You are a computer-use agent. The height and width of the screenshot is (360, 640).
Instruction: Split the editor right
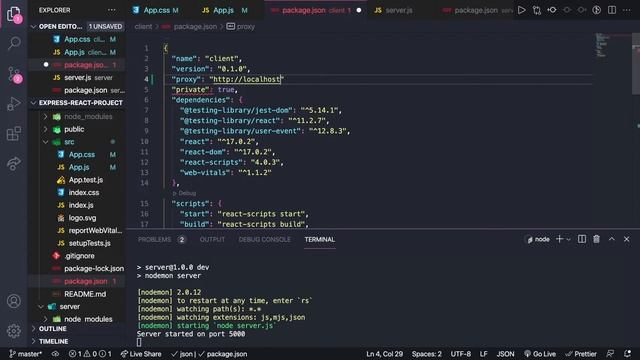pyautogui.click(x=611, y=10)
